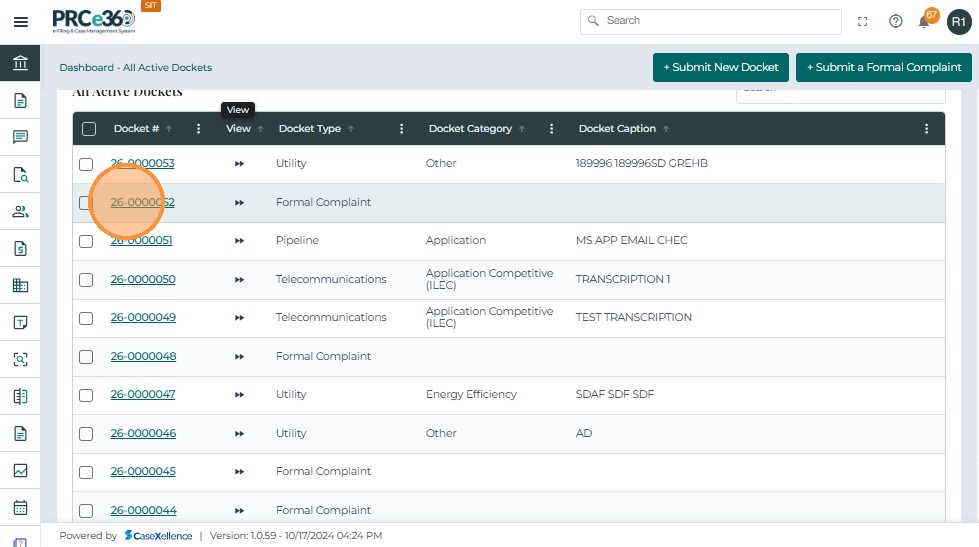Sort by Docket Category column header

point(470,129)
